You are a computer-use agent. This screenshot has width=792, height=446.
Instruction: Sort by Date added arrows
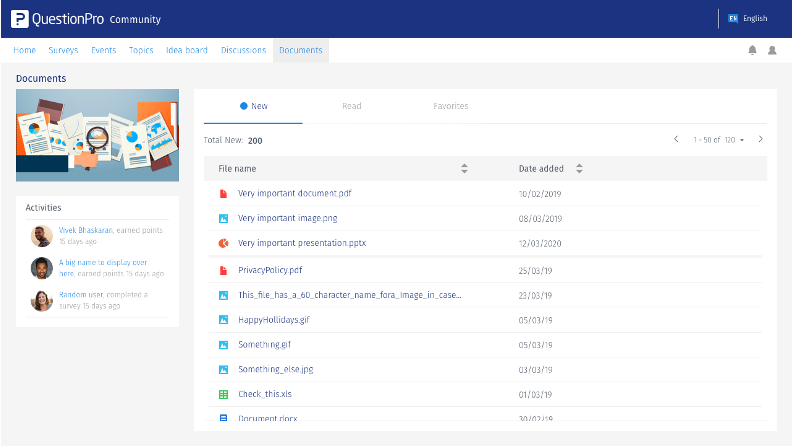[x=579, y=169]
